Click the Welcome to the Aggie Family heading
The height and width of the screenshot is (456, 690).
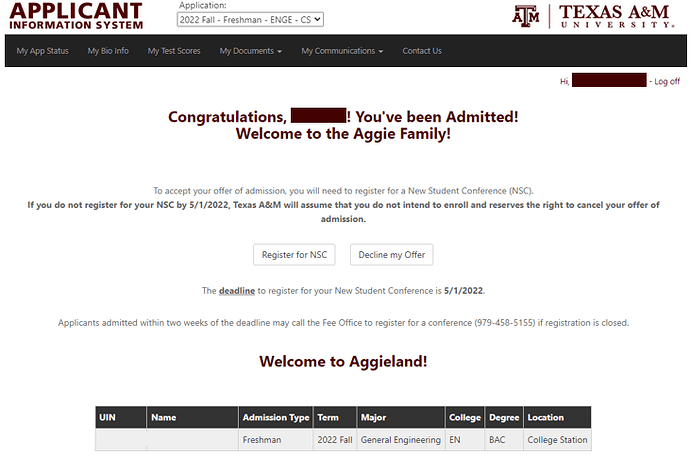343,134
